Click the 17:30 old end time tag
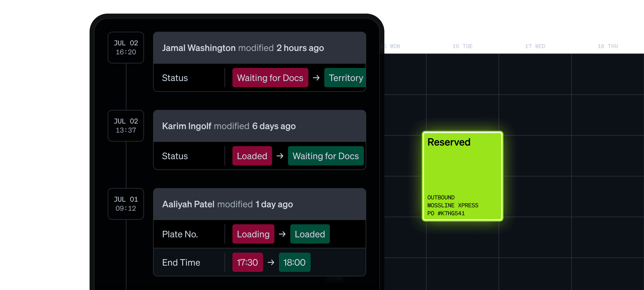644x290 pixels. pyautogui.click(x=247, y=262)
